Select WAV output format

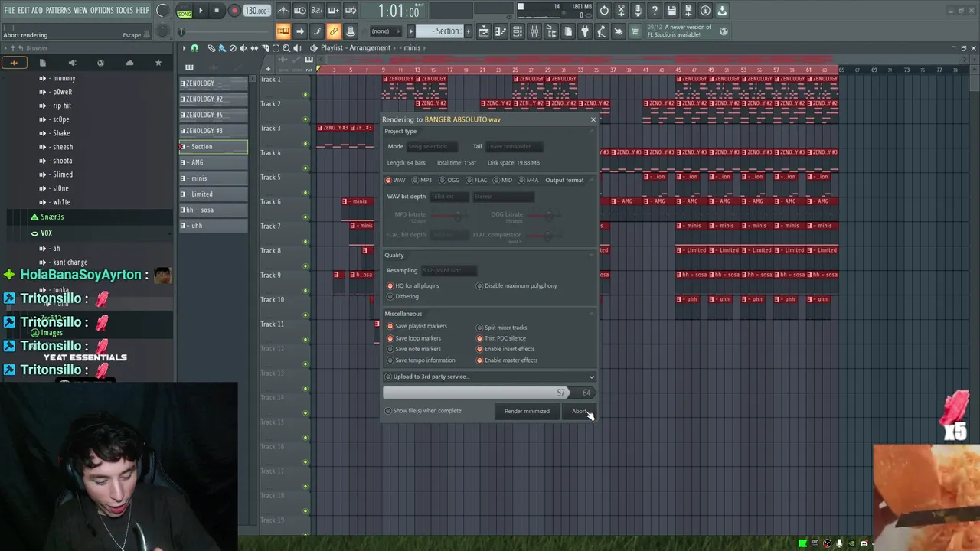coord(396,180)
